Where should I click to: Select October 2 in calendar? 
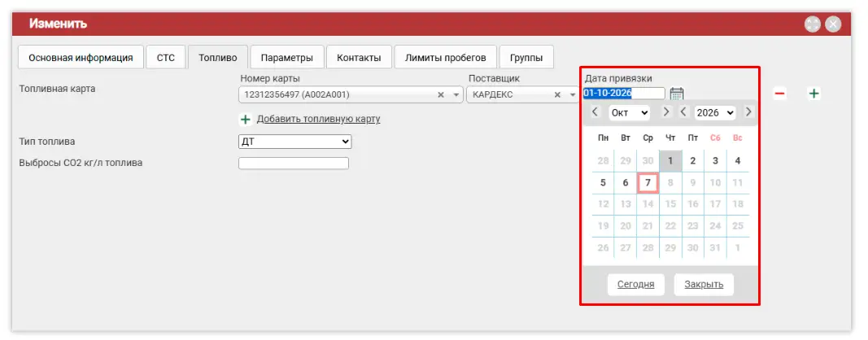(692, 161)
